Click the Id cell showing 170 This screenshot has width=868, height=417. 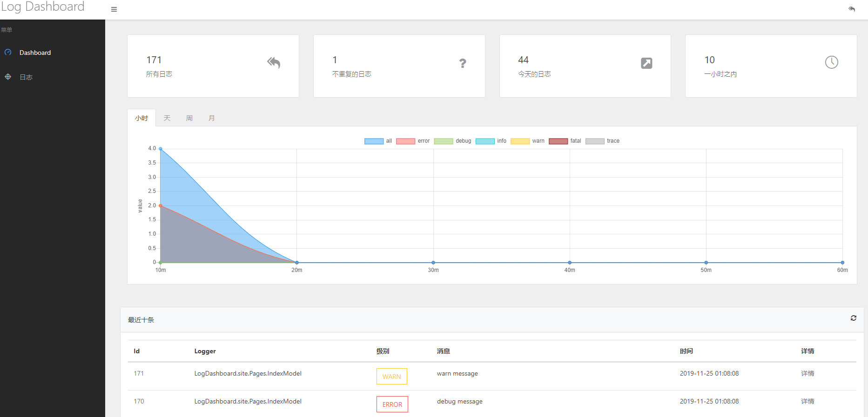coord(139,401)
